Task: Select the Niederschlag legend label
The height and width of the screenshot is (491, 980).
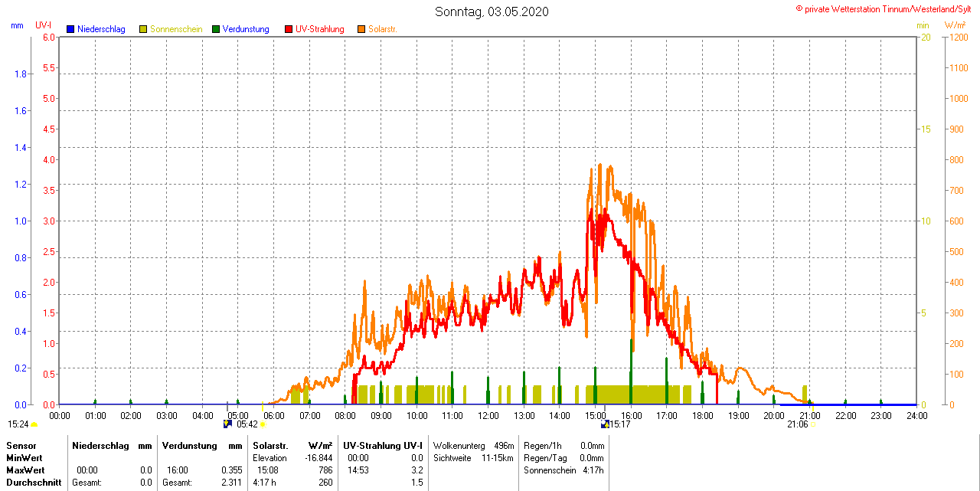Action: click(101, 29)
